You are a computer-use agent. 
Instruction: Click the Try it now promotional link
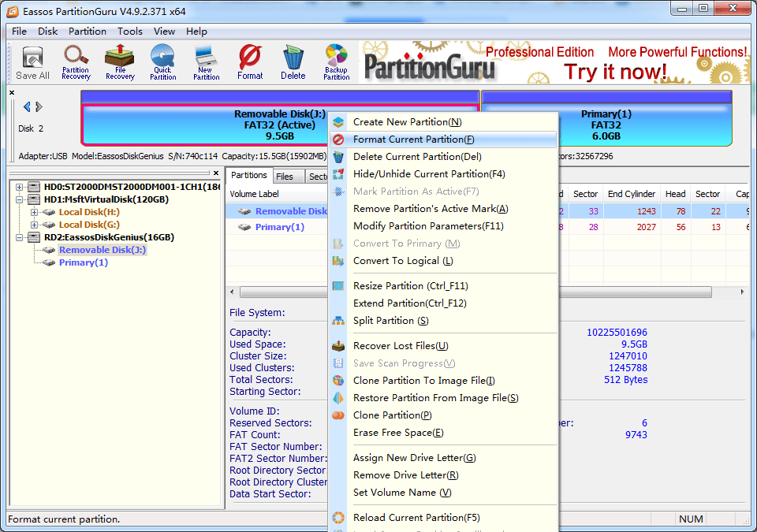pyautogui.click(x=617, y=71)
